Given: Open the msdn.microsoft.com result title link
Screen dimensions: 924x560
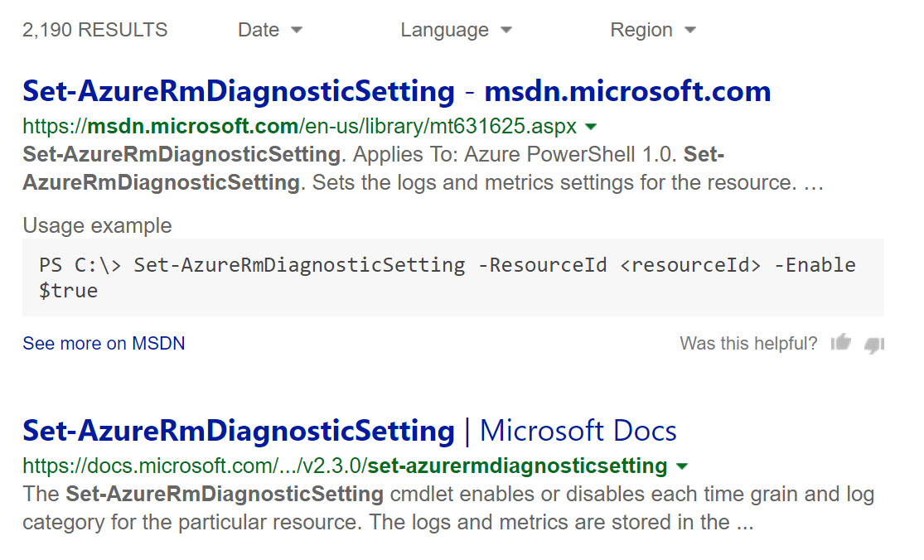Looking at the screenshot, I should click(x=396, y=90).
